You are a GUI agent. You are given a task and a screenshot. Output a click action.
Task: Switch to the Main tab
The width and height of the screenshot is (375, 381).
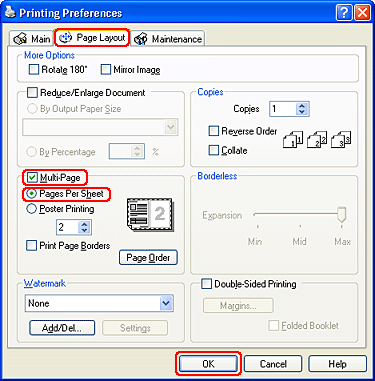[x=31, y=39]
